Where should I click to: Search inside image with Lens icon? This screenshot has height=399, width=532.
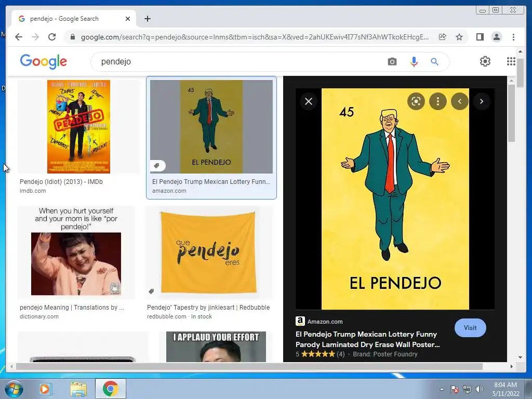tap(416, 101)
